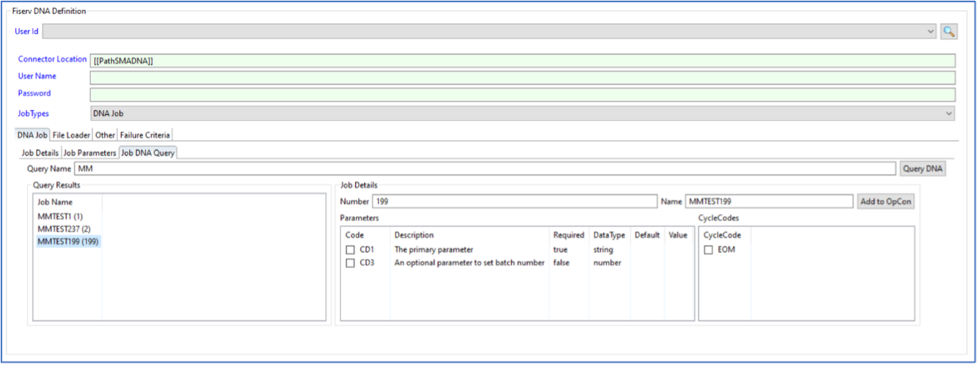Screen dimensions: 980x366
Task: Click the JobTypes label
Action: [33, 113]
